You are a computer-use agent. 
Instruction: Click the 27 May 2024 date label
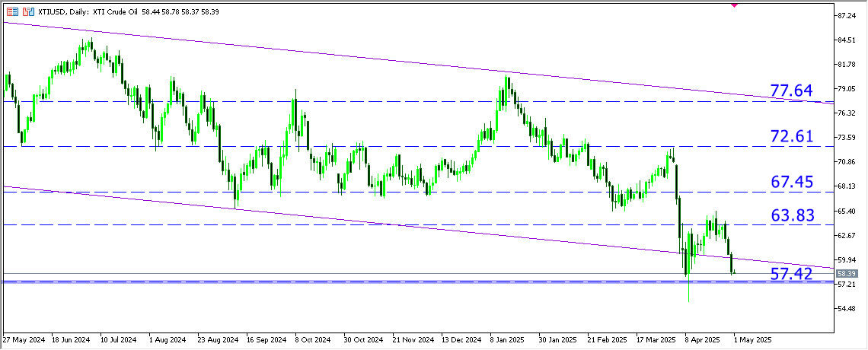pyautogui.click(x=23, y=340)
